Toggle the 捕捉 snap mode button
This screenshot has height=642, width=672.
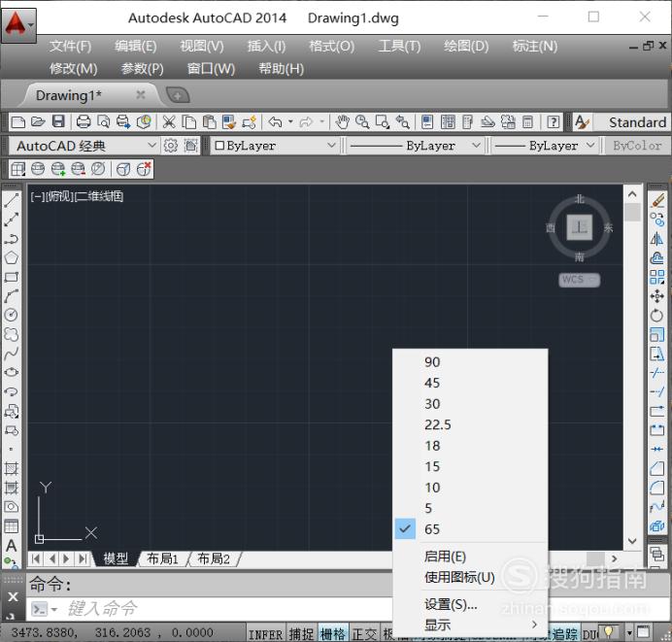[302, 634]
